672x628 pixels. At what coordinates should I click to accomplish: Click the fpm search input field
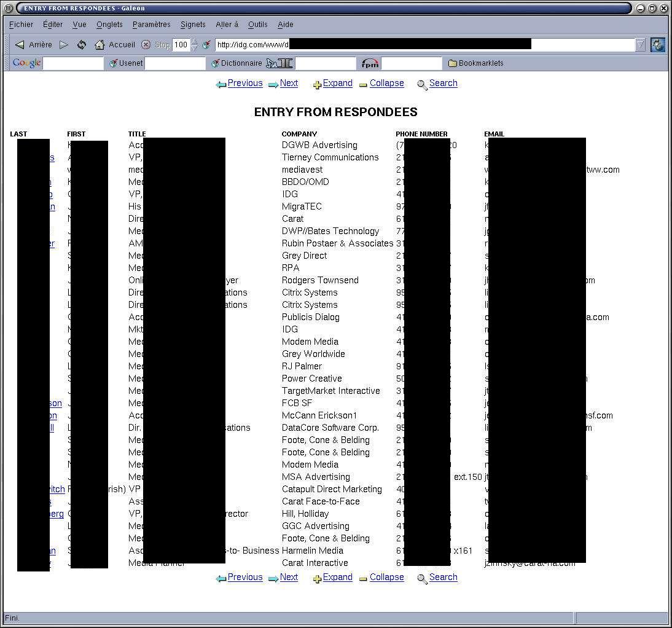click(x=412, y=63)
